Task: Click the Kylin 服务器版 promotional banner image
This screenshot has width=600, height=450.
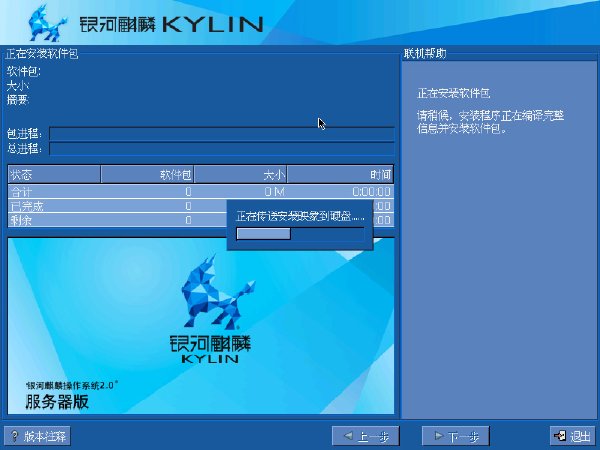Action: 201,326
